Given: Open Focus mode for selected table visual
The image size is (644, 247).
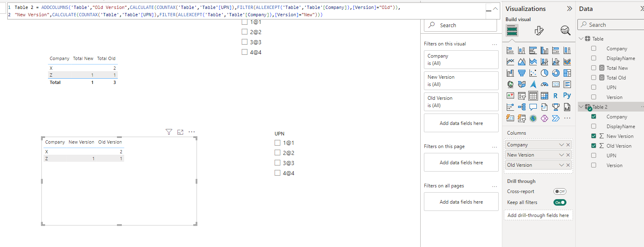Looking at the screenshot, I should [x=180, y=132].
